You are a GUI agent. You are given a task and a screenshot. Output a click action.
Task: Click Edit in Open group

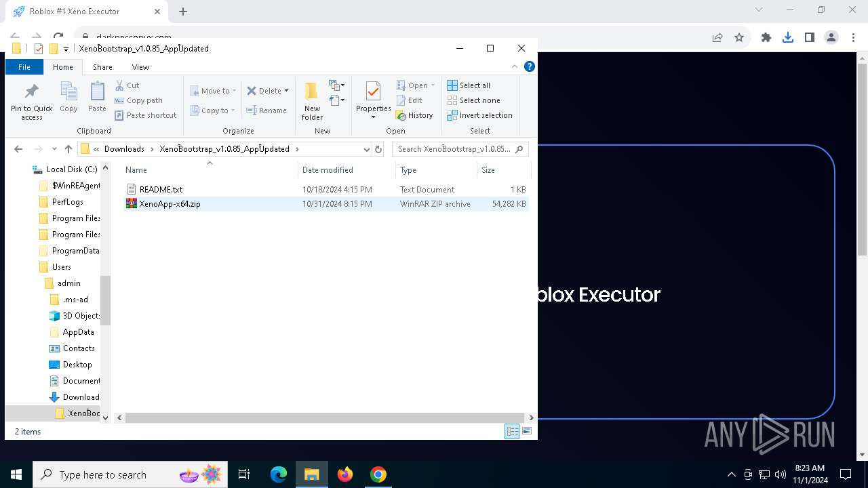[x=409, y=100]
